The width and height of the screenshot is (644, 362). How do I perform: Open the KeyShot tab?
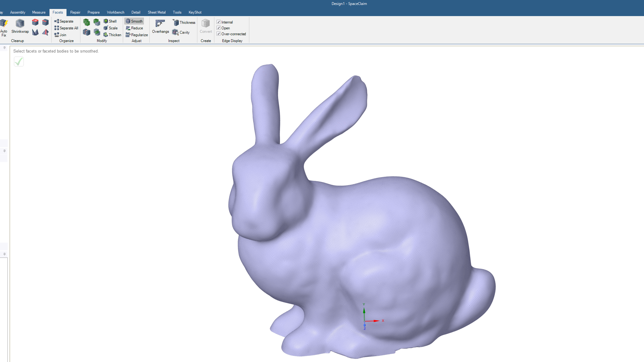195,12
